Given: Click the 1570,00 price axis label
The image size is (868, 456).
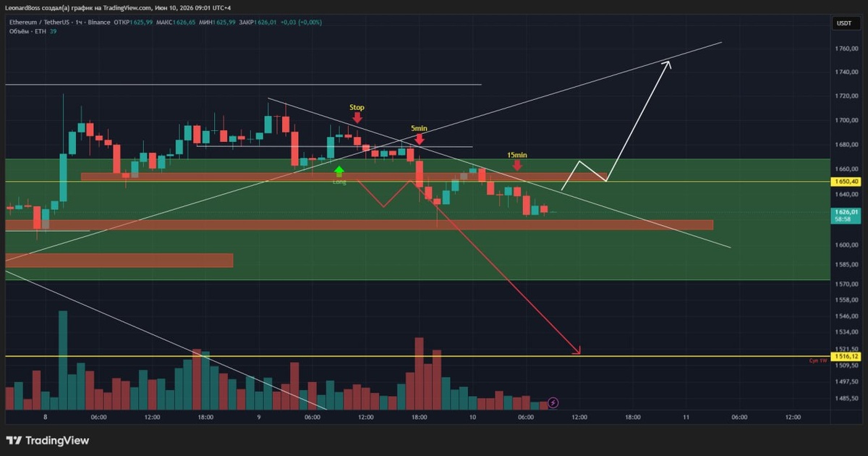Looking at the screenshot, I should [x=846, y=284].
